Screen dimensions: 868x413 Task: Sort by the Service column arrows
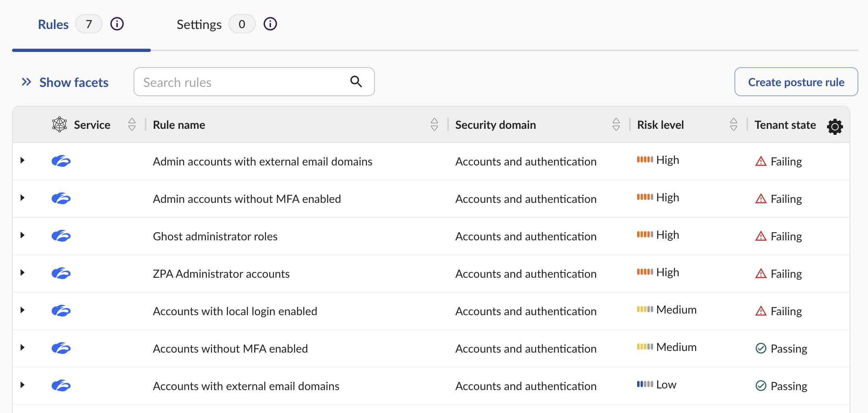(132, 125)
